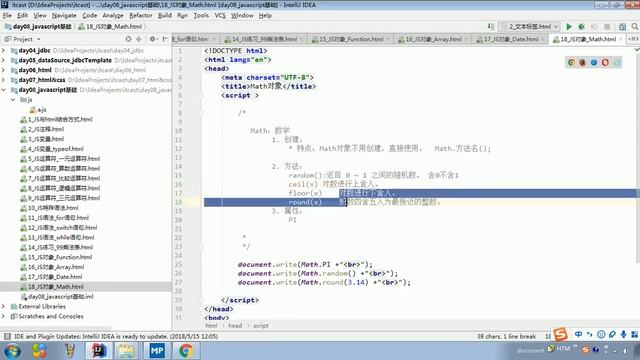Switch to 16_JS对象_Array.html tab
Screen dimensions: 640x360
(x=434, y=39)
